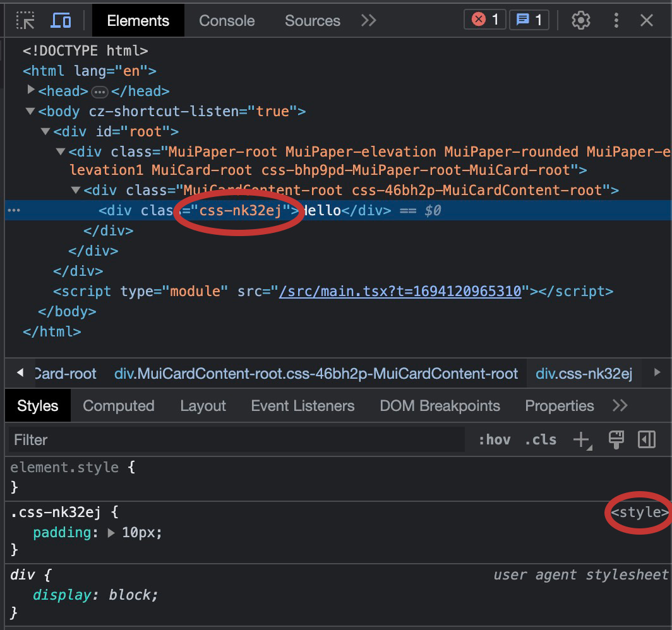Expand the head element node

(x=30, y=90)
